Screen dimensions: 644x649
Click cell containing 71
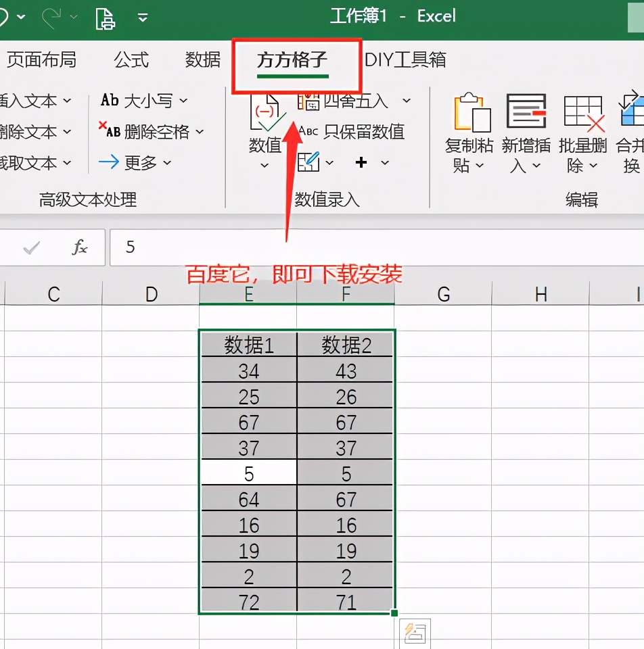click(x=346, y=601)
